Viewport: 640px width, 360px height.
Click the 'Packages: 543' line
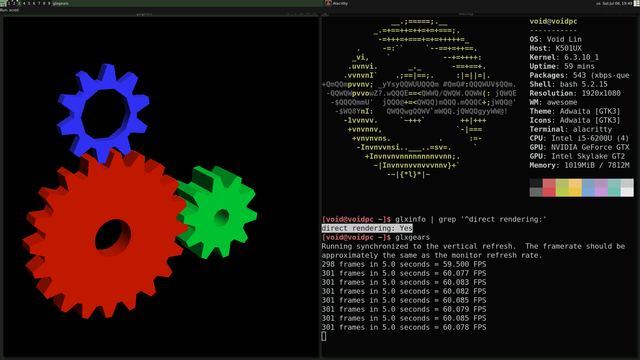point(580,75)
